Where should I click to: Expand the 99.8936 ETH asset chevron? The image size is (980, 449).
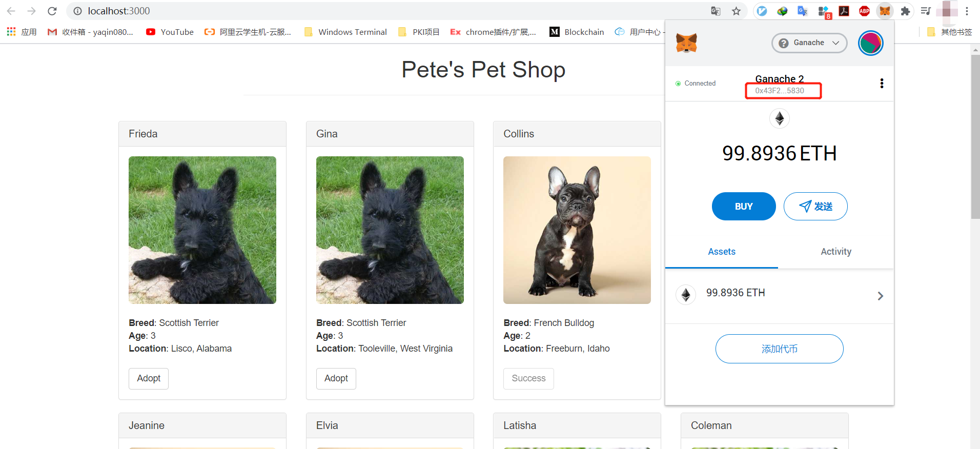880,296
